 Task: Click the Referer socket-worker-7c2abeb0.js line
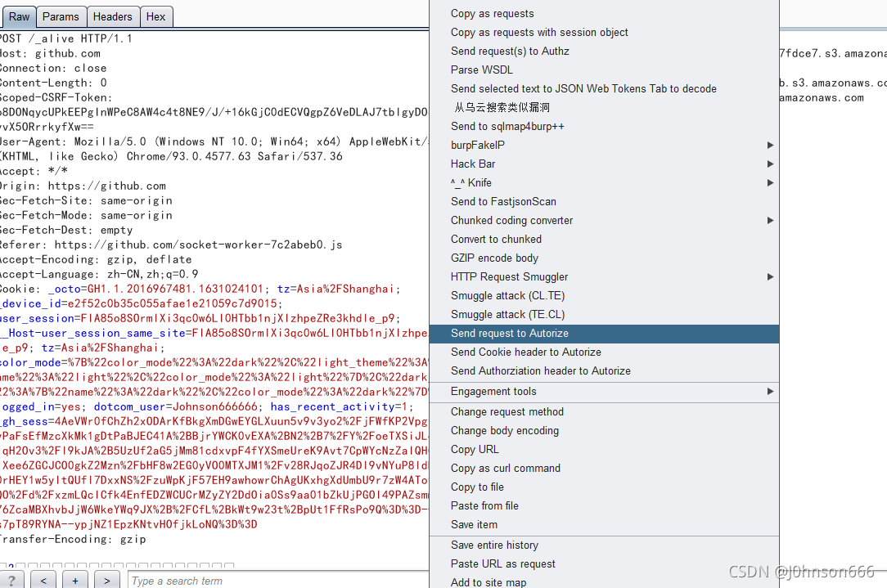click(171, 245)
